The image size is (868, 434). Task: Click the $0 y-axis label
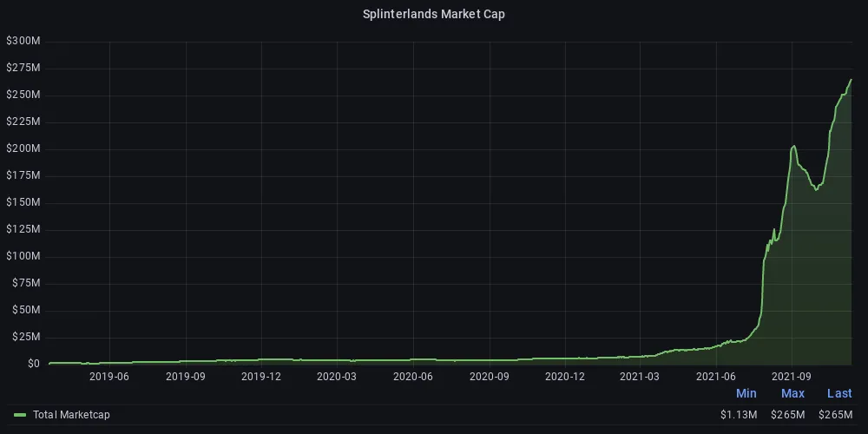click(x=34, y=364)
